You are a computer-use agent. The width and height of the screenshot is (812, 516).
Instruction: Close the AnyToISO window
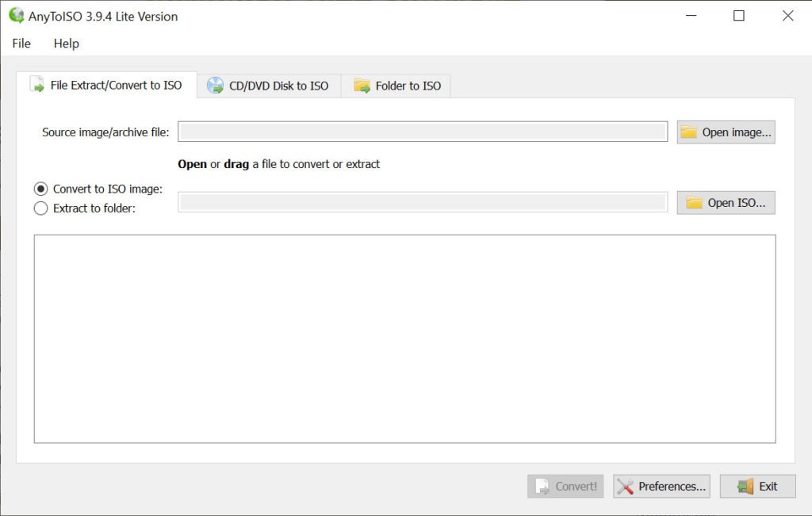pyautogui.click(x=787, y=16)
